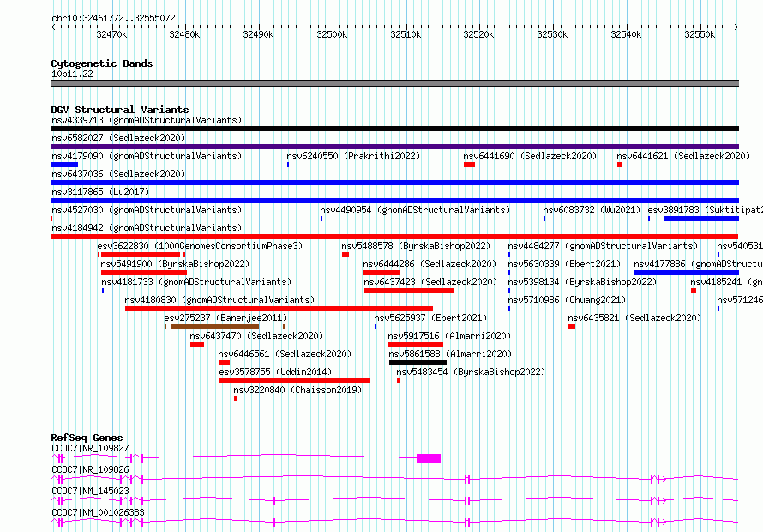Click CCDC7|NM_145023 transcript label
Viewport: 763px width, 532px height.
90,491
